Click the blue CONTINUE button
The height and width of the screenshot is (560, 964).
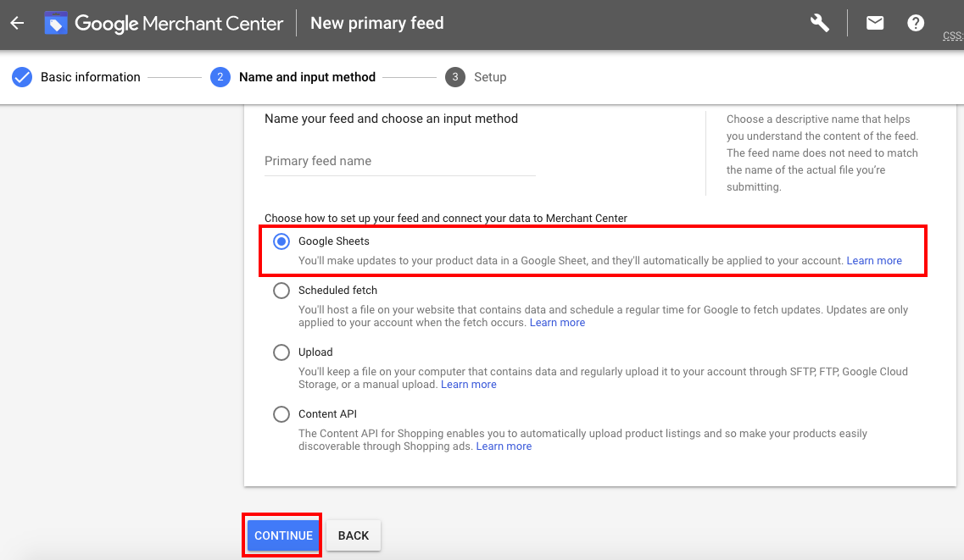pos(283,535)
